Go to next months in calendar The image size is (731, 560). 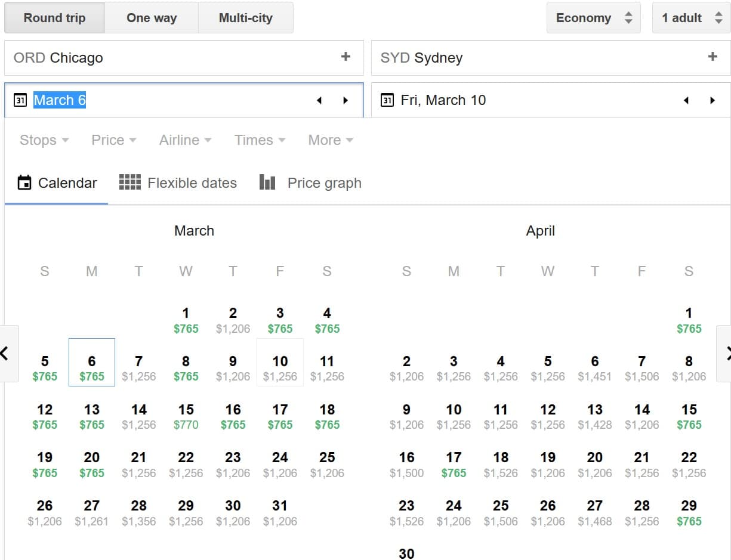tap(724, 354)
